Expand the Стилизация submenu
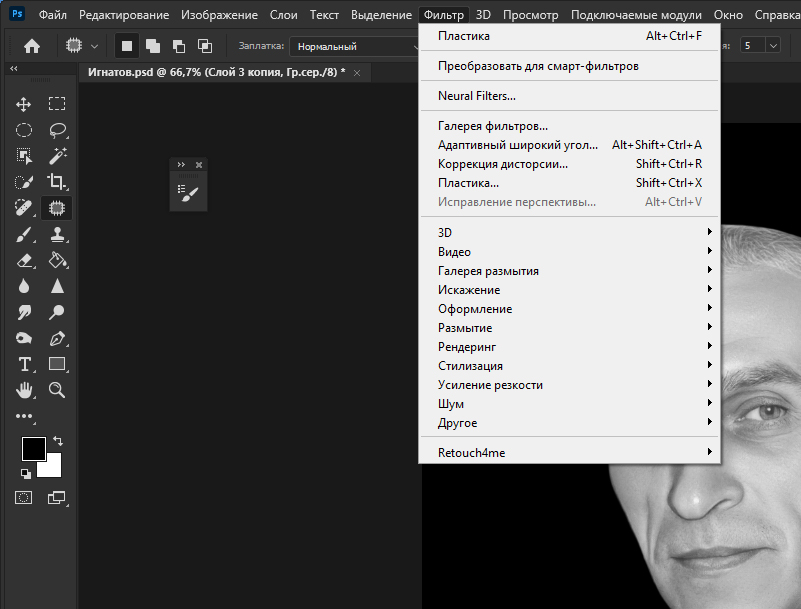 (x=569, y=366)
